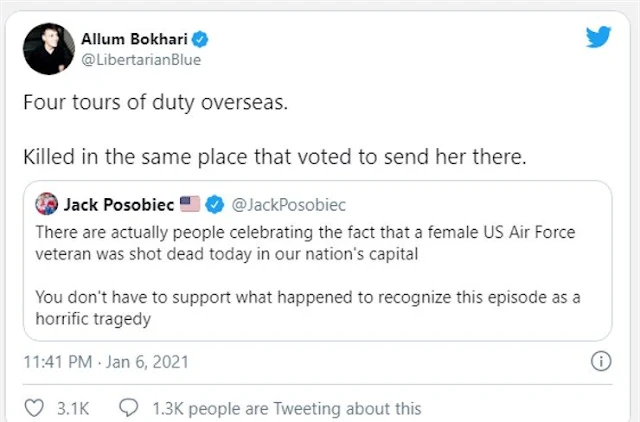Open the @JackPosobiec handle link
Viewport: 640px width, 422px height.
(289, 205)
